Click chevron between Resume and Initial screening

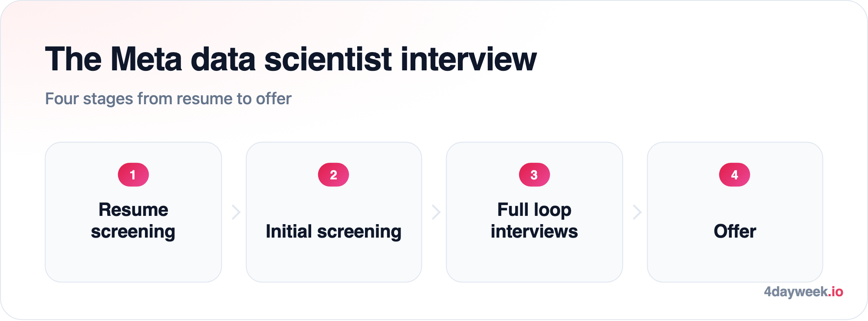coord(236,212)
